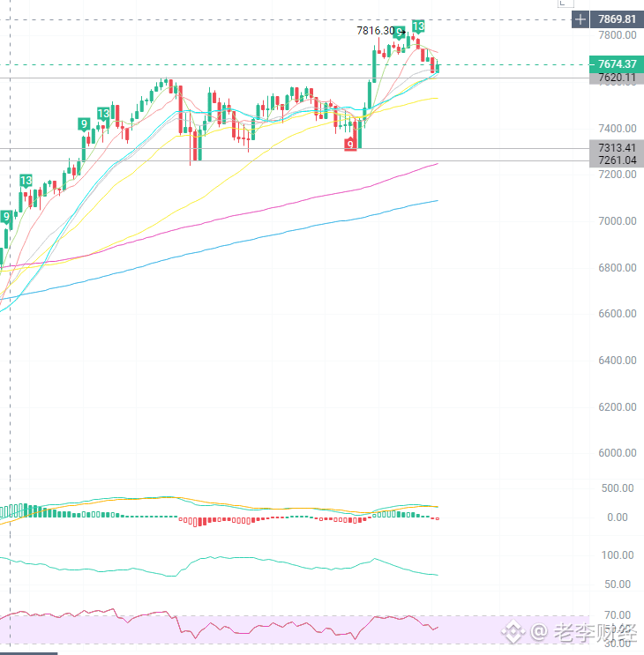
Task: Select the green 7674.37 current price tag
Action: coord(617,63)
